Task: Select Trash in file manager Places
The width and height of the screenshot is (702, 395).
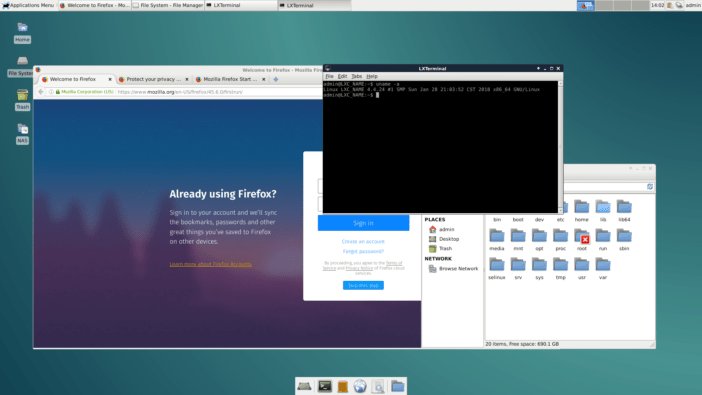Action: point(441,249)
